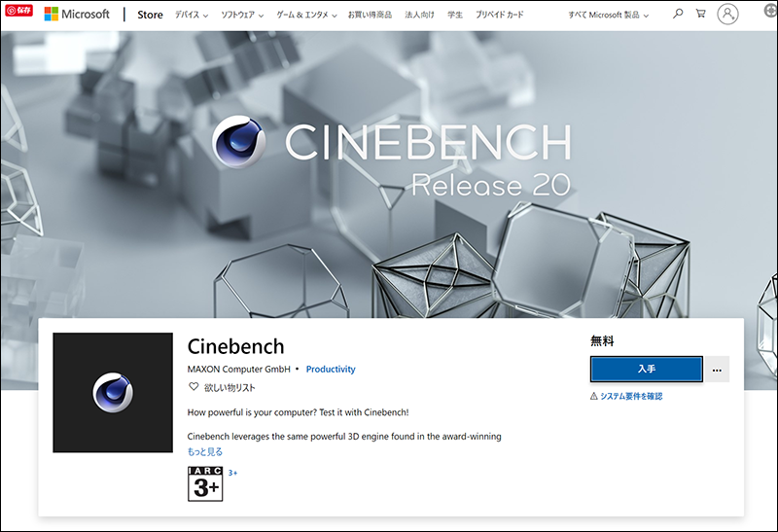The width and height of the screenshot is (778, 532).
Task: Click the 入手 get button
Action: [647, 369]
